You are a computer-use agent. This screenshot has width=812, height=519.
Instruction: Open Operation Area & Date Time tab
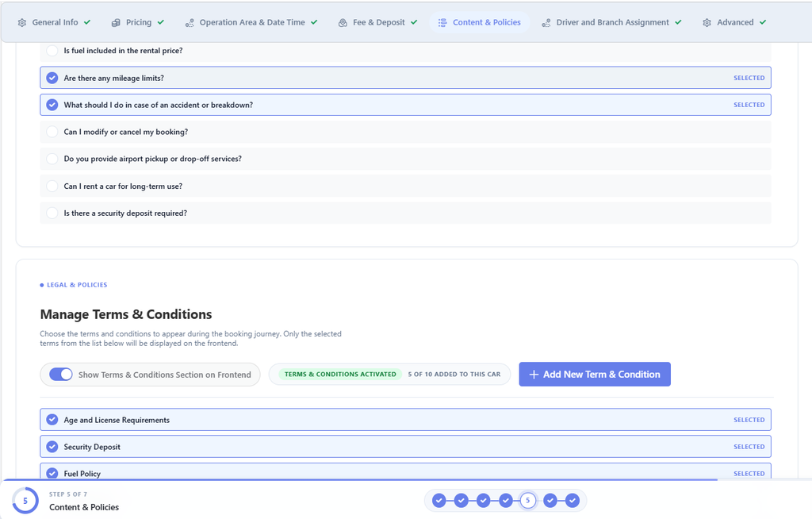coord(251,22)
